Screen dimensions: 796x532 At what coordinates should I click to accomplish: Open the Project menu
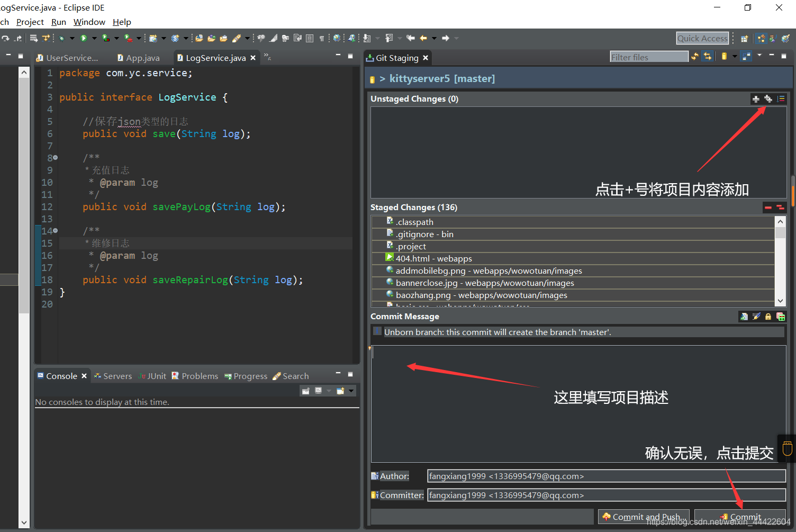[30, 22]
